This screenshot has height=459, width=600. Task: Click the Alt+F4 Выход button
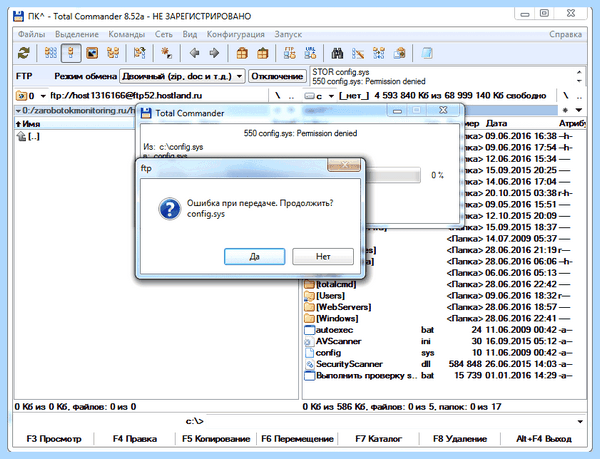click(544, 439)
